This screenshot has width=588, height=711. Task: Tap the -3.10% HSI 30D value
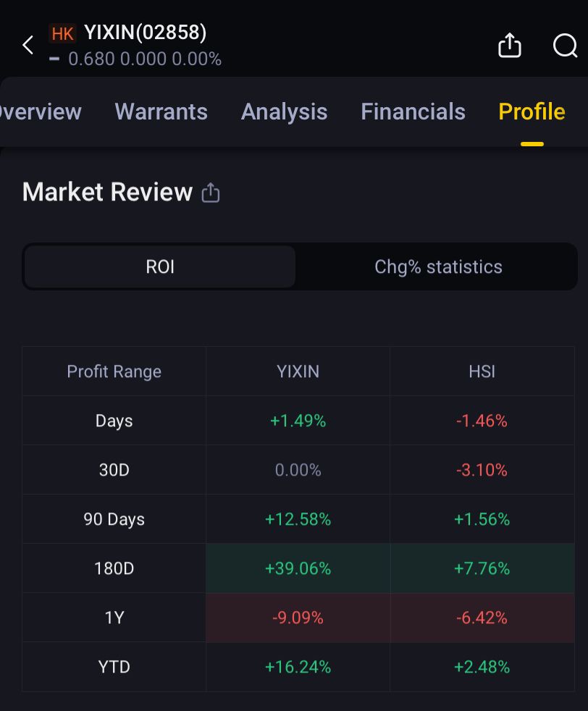[x=482, y=470]
